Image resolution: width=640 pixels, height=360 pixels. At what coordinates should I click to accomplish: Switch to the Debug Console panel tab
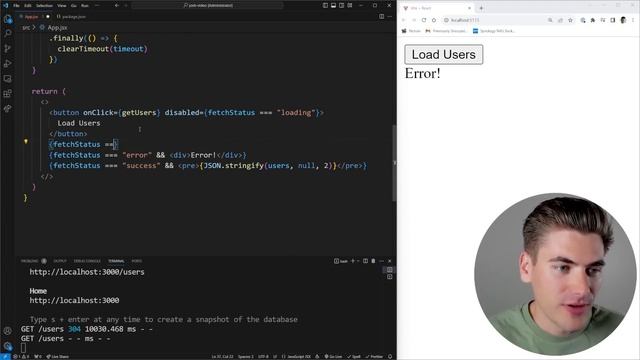[87, 261]
